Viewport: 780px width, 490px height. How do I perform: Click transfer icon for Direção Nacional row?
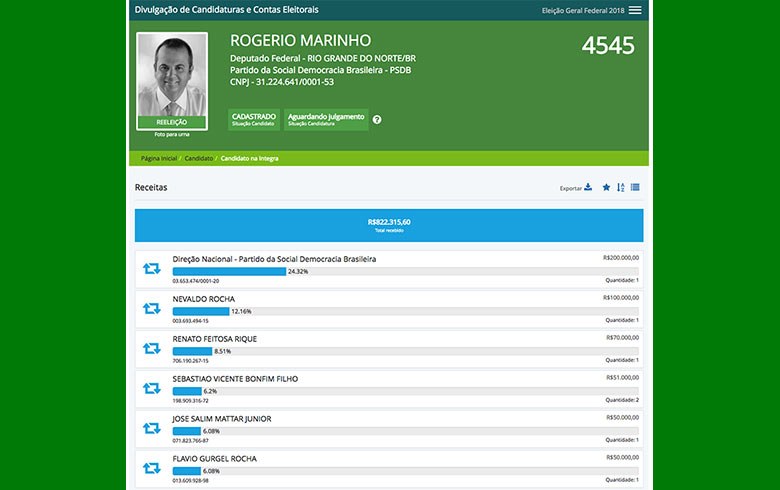point(152,269)
